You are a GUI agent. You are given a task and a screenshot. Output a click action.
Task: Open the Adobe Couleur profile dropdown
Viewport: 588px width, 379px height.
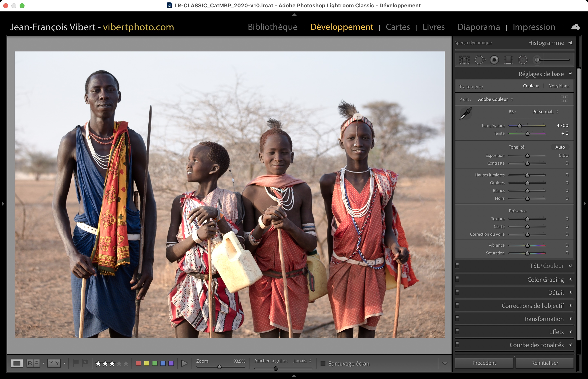[x=495, y=99]
